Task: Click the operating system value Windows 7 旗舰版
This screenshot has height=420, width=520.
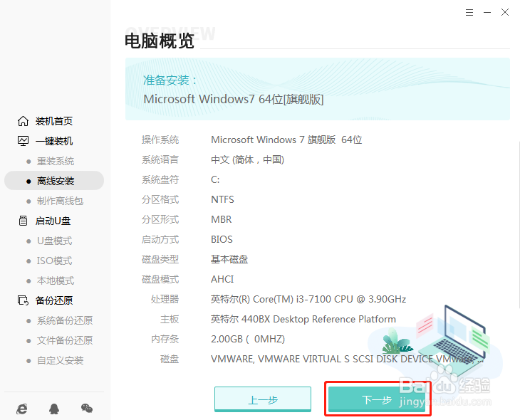Action: pos(286,140)
